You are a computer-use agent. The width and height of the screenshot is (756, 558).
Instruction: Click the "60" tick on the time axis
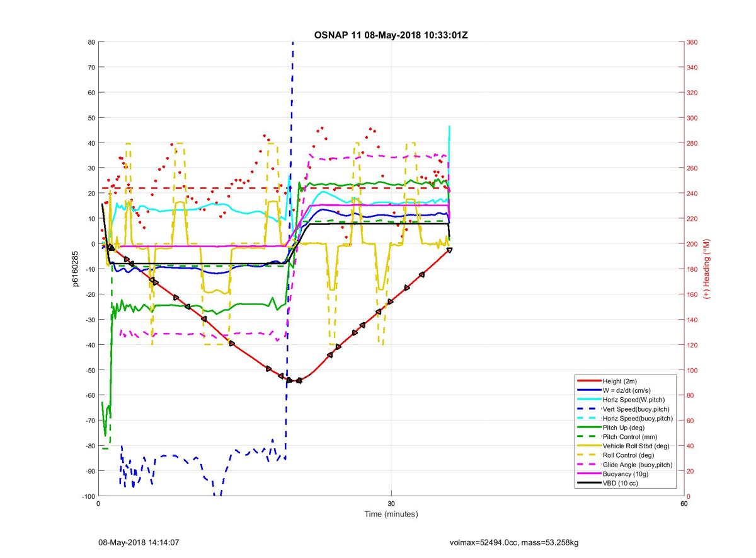click(x=684, y=504)
